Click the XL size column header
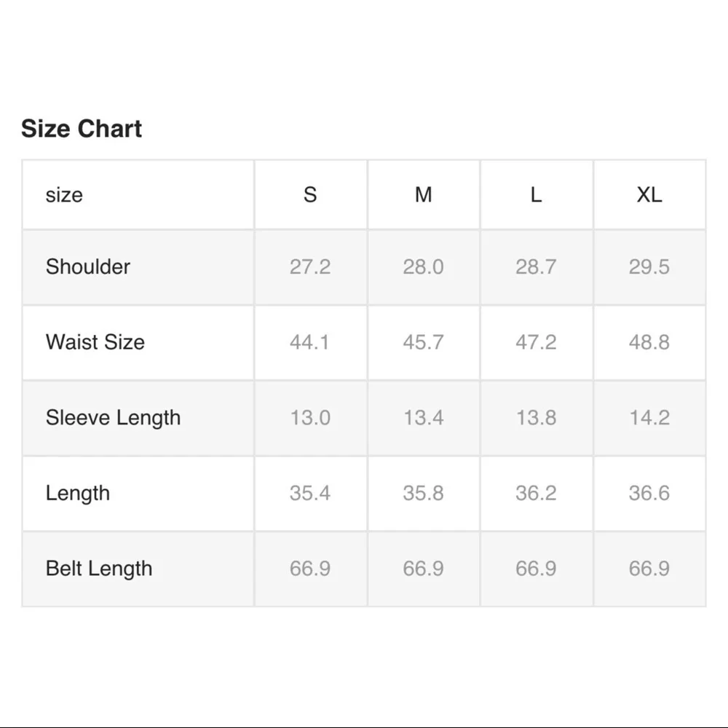The image size is (728, 728). [649, 194]
